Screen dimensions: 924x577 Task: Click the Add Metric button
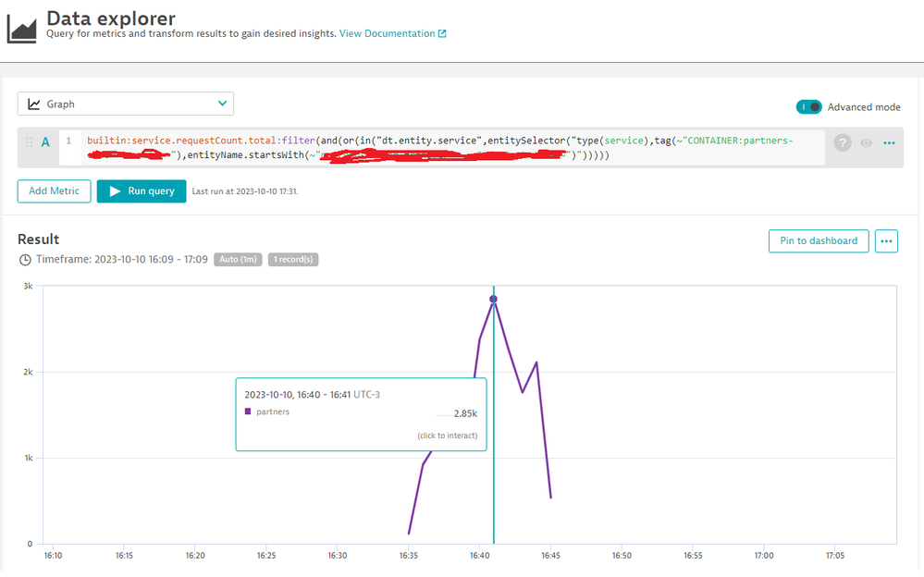[x=54, y=191]
